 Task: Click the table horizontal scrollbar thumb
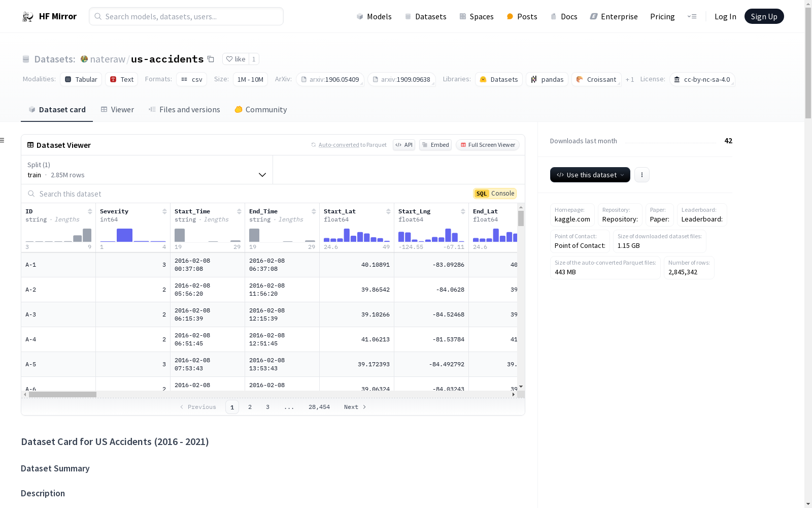(62, 394)
